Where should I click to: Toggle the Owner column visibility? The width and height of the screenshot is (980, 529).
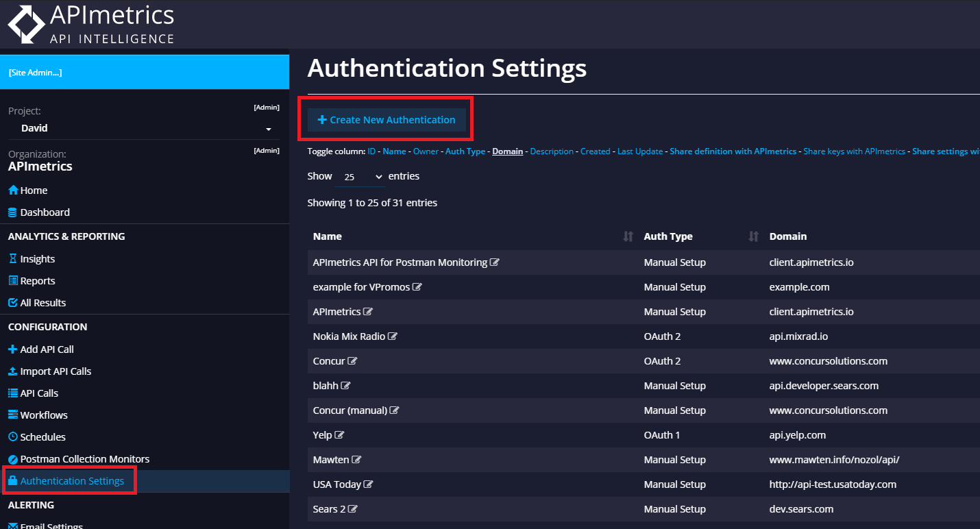426,151
